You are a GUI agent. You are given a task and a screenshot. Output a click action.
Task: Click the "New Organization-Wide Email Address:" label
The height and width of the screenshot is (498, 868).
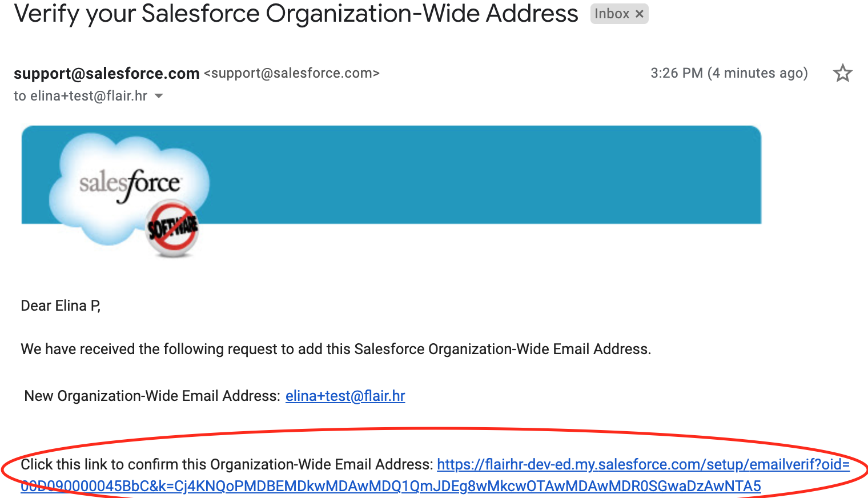(x=152, y=396)
